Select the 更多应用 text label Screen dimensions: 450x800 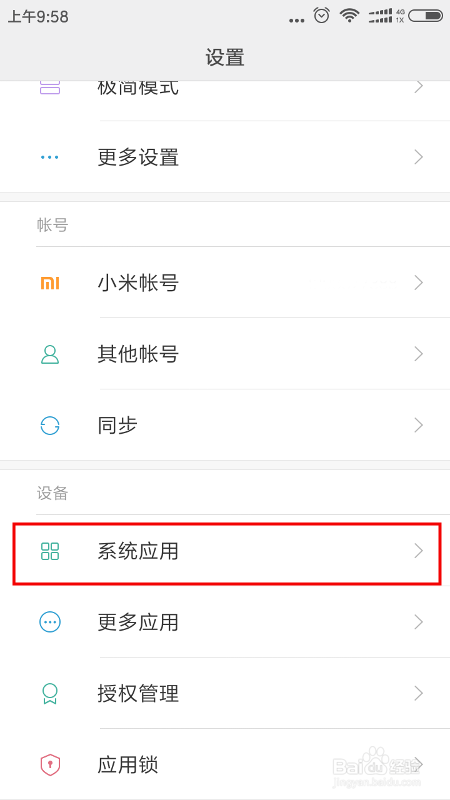138,622
